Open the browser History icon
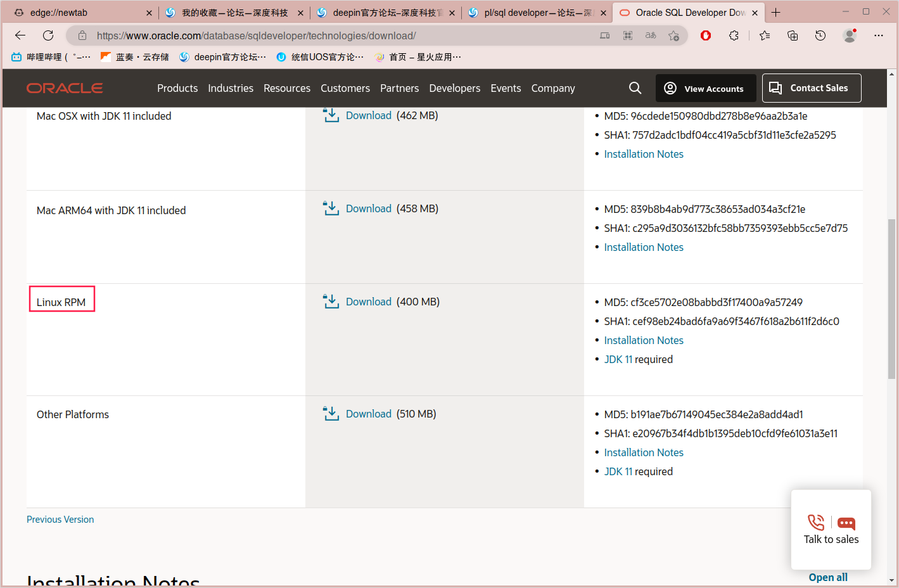The width and height of the screenshot is (899, 588). (820, 35)
